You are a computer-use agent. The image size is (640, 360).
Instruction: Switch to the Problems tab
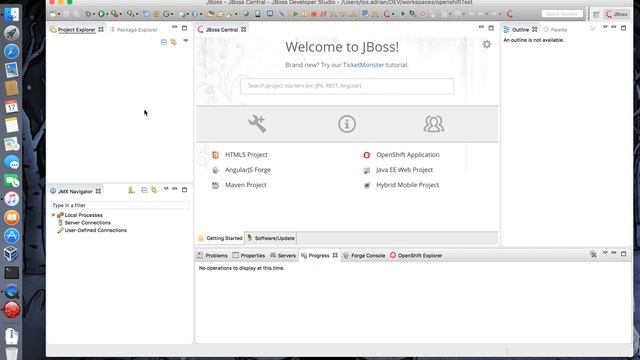212,256
